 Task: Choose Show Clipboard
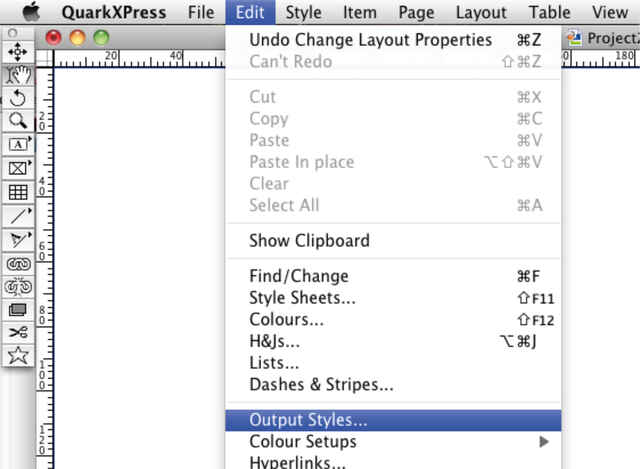pos(393,240)
